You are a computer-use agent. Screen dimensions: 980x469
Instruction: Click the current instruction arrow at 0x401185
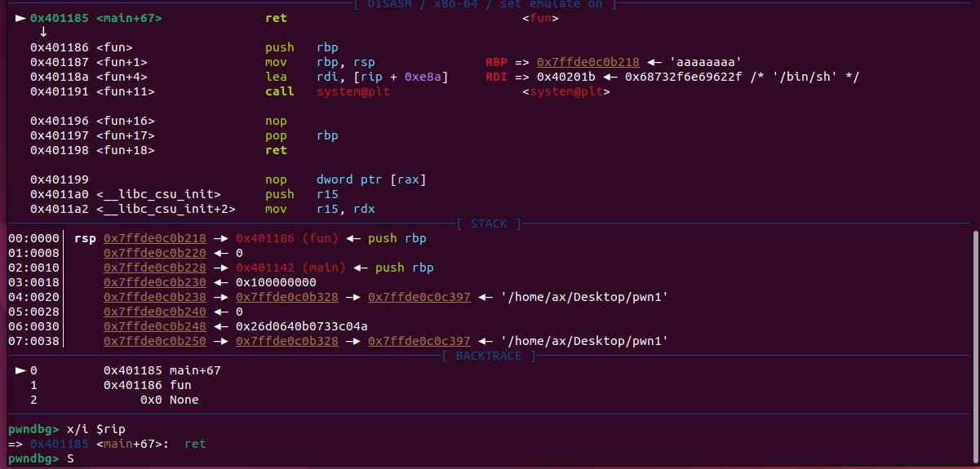coord(20,17)
